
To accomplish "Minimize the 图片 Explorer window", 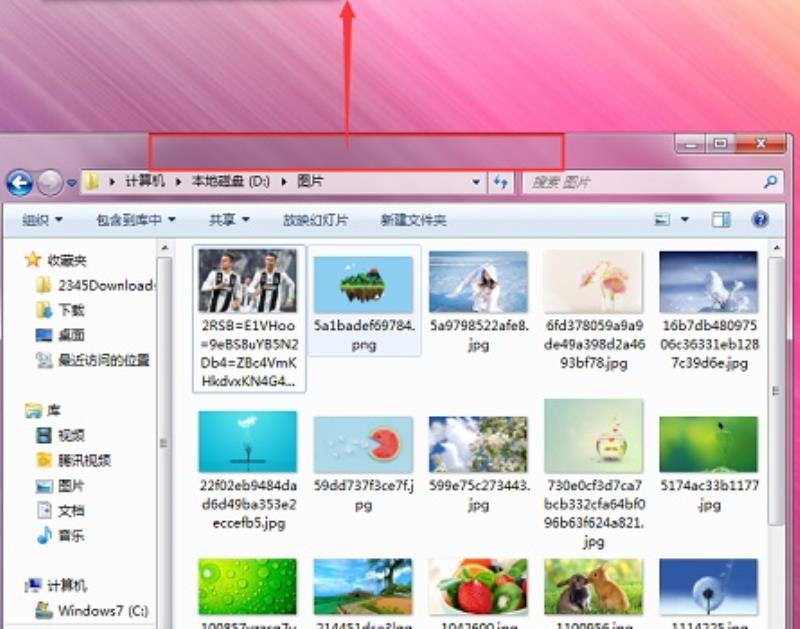I will tap(691, 144).
